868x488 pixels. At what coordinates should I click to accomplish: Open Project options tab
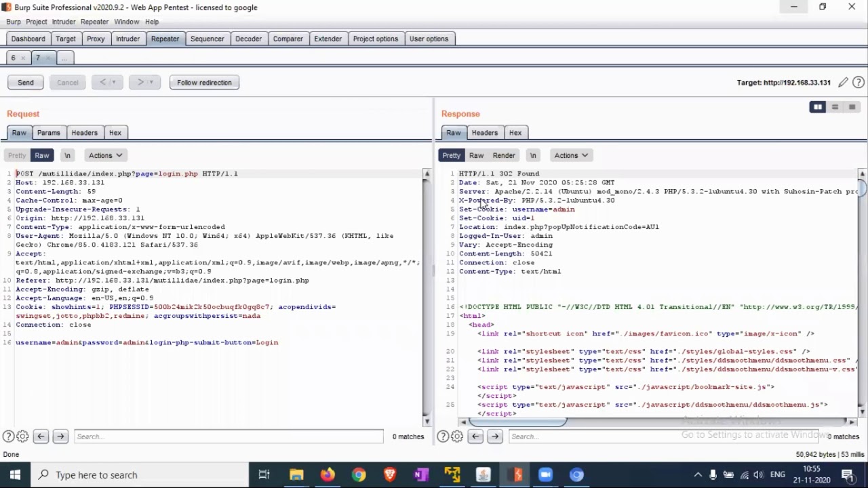[375, 39]
